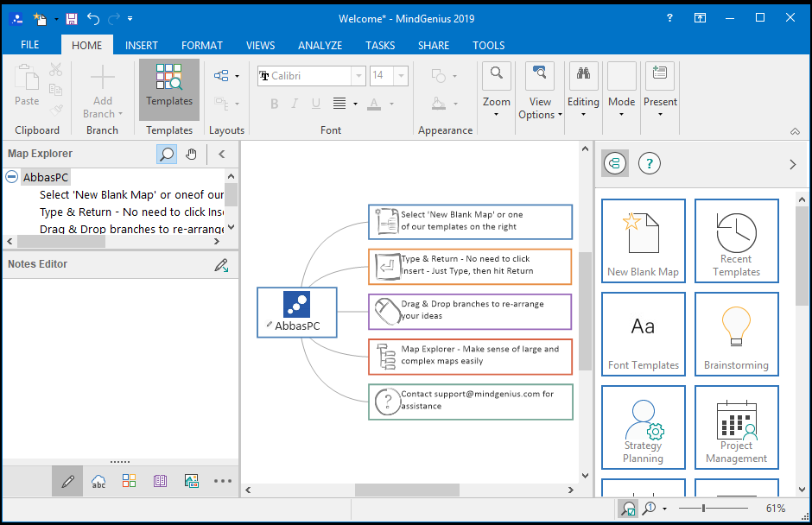
Task: Click the Save icon in title bar
Action: (72, 19)
